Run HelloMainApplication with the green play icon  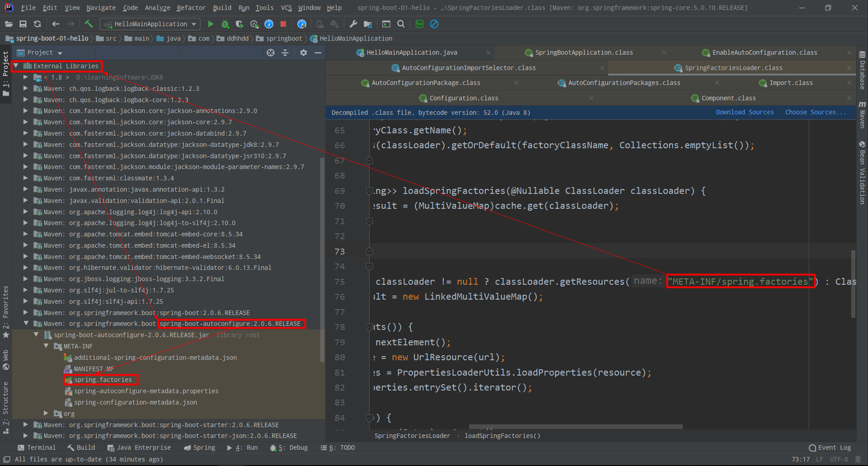[x=211, y=24]
